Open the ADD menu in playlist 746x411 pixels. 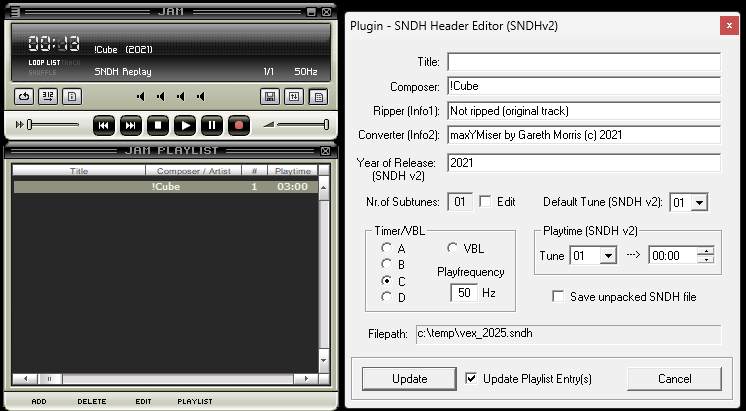coord(39,401)
